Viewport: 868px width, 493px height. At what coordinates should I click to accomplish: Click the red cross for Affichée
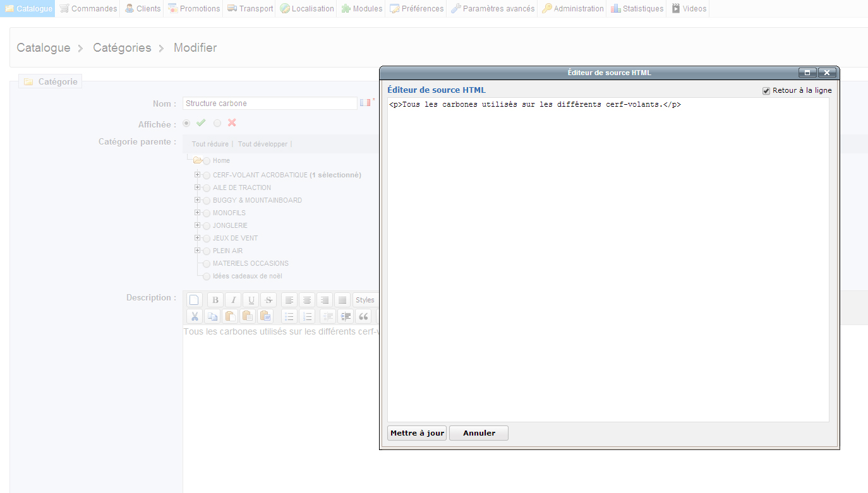pos(232,122)
